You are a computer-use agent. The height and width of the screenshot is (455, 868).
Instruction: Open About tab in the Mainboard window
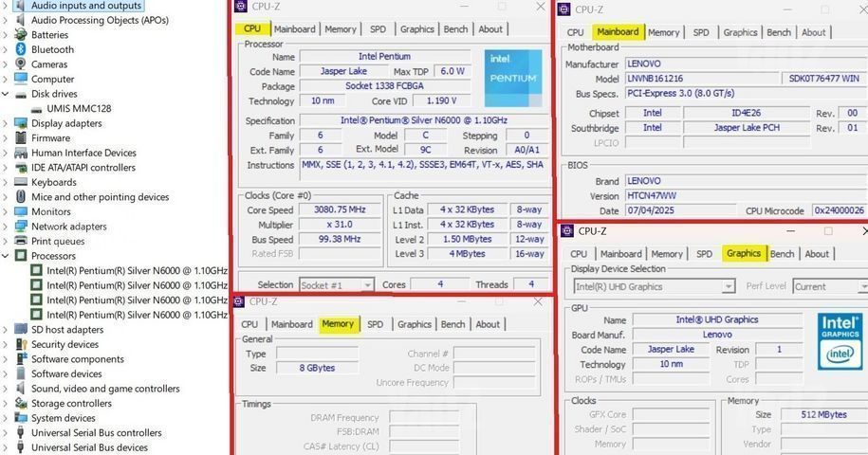tap(813, 32)
